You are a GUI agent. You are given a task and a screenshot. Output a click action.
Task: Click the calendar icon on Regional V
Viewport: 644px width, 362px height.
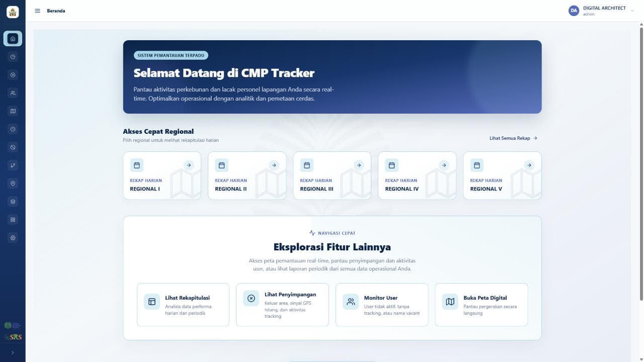pyautogui.click(x=476, y=165)
